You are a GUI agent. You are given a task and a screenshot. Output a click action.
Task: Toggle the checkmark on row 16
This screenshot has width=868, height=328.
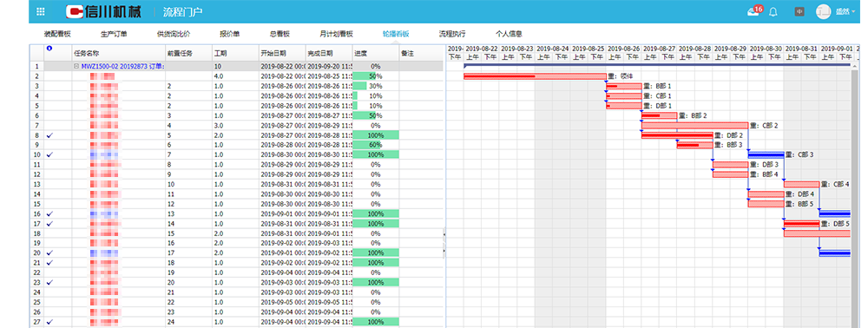click(x=50, y=213)
